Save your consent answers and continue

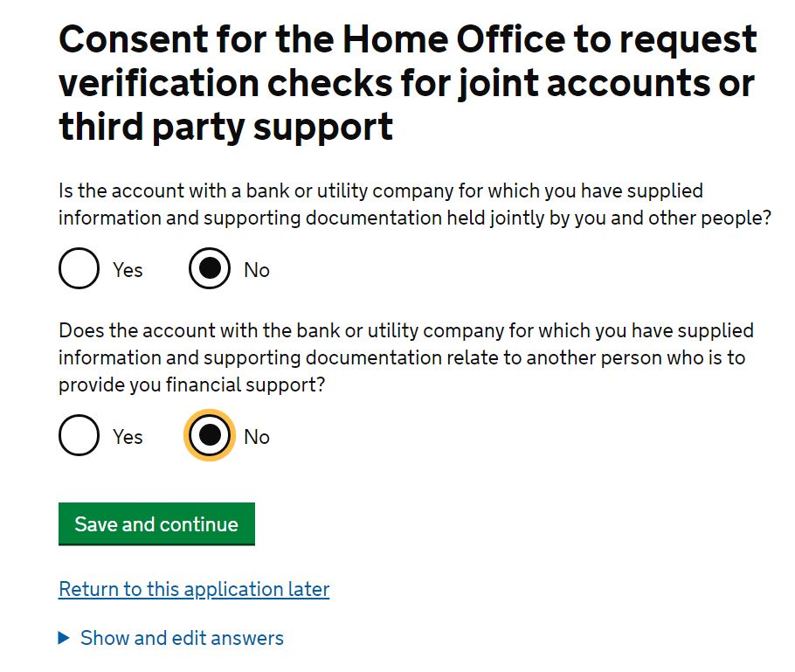click(156, 524)
